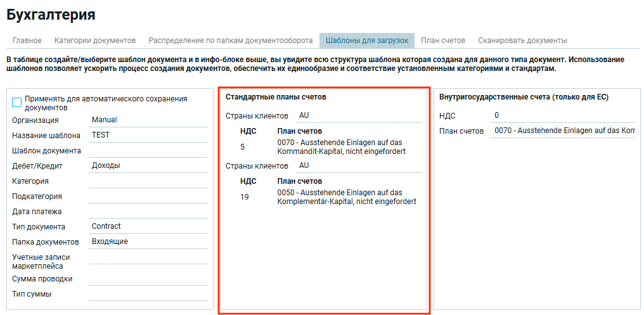
Task: Open the Главное tab
Action: click(x=27, y=41)
